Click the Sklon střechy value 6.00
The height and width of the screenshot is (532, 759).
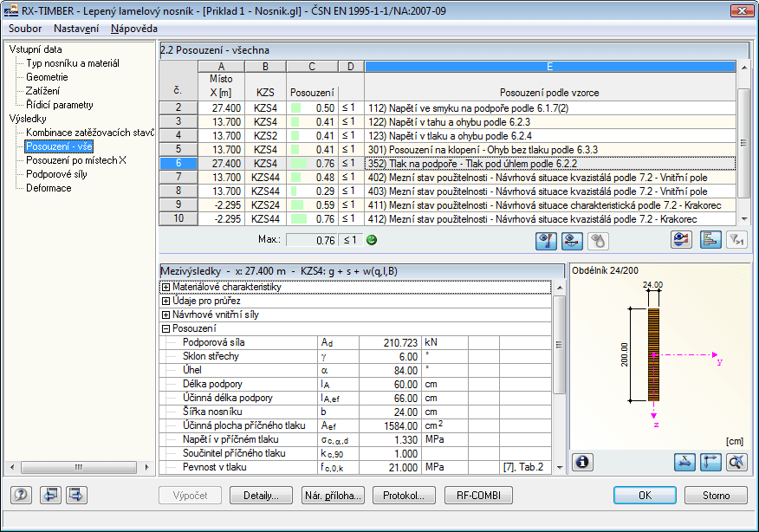pyautogui.click(x=390, y=356)
